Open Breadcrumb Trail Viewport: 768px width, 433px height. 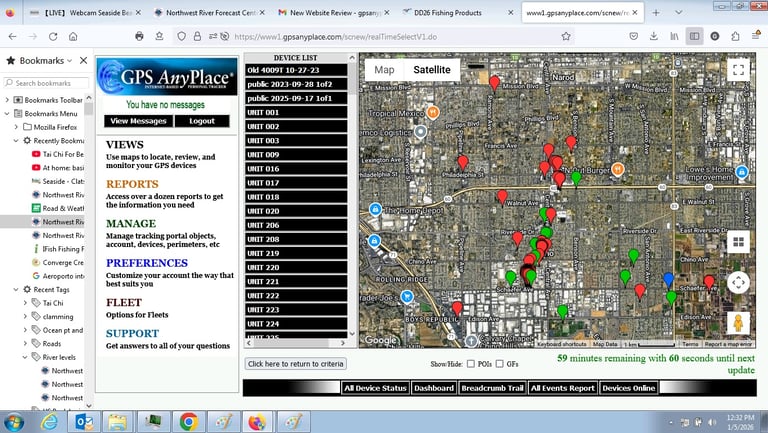[x=492, y=388]
